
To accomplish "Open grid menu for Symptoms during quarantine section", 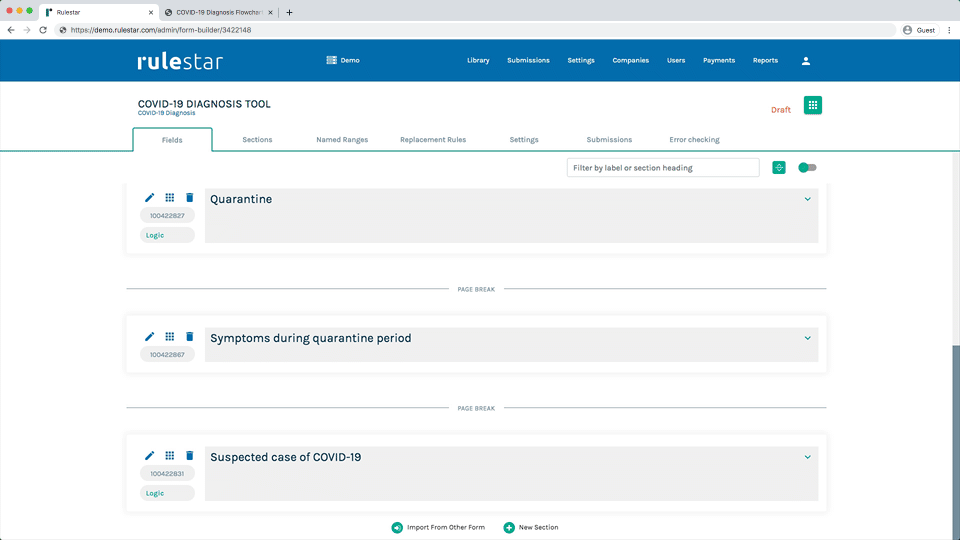I will tap(170, 336).
